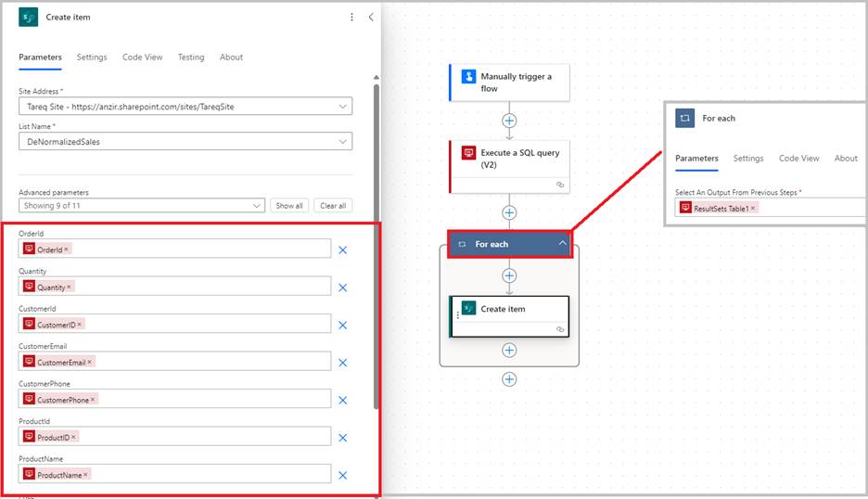Open the three-dot menu in Create item panel

(x=351, y=18)
